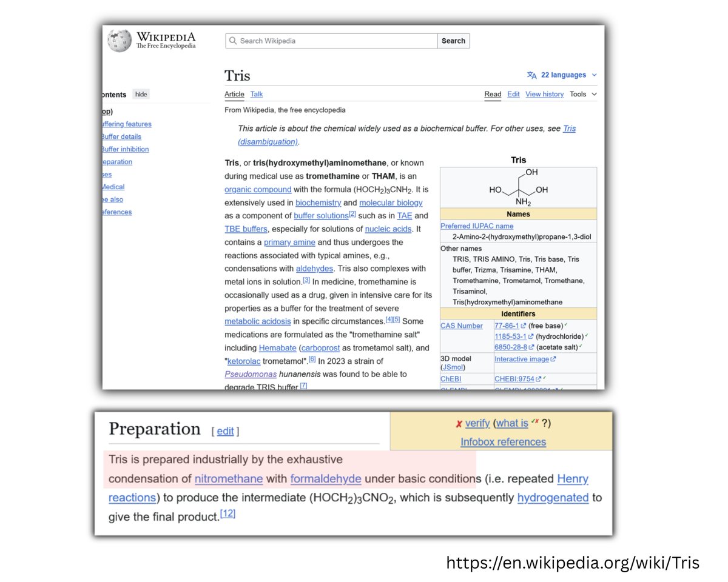Open external link icon beside Interactive image
This screenshot has height=582, width=728.
click(553, 359)
